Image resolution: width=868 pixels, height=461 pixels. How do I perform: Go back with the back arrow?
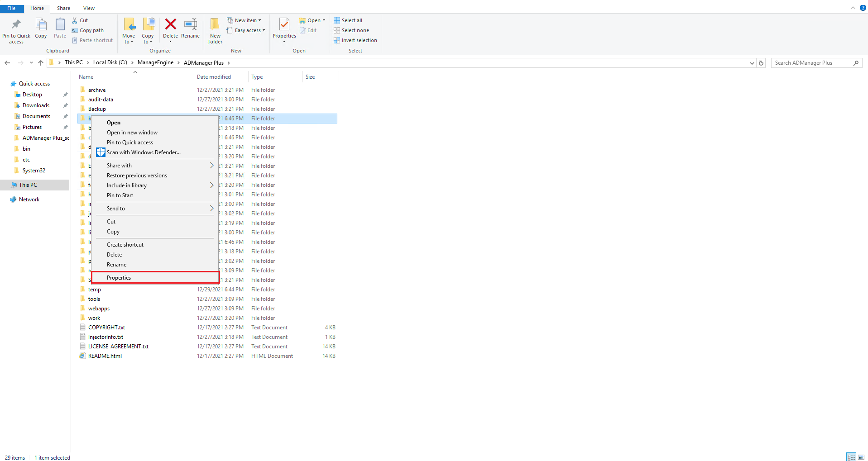click(7, 63)
